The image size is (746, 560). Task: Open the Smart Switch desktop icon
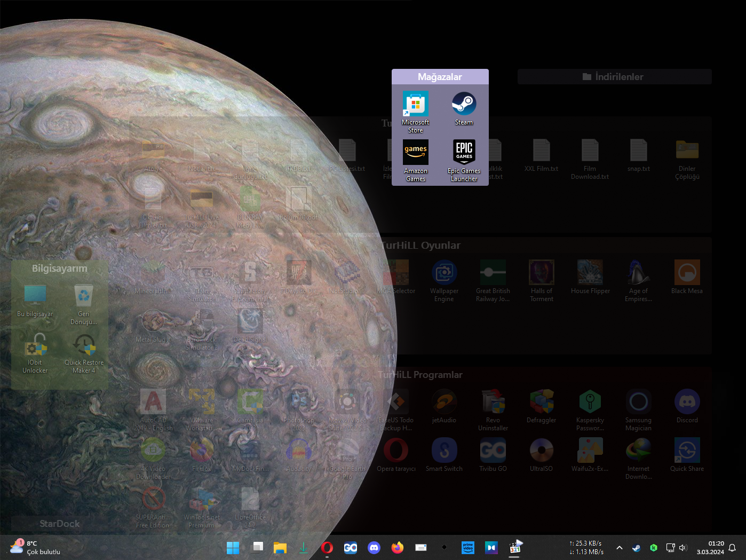pos(444,455)
